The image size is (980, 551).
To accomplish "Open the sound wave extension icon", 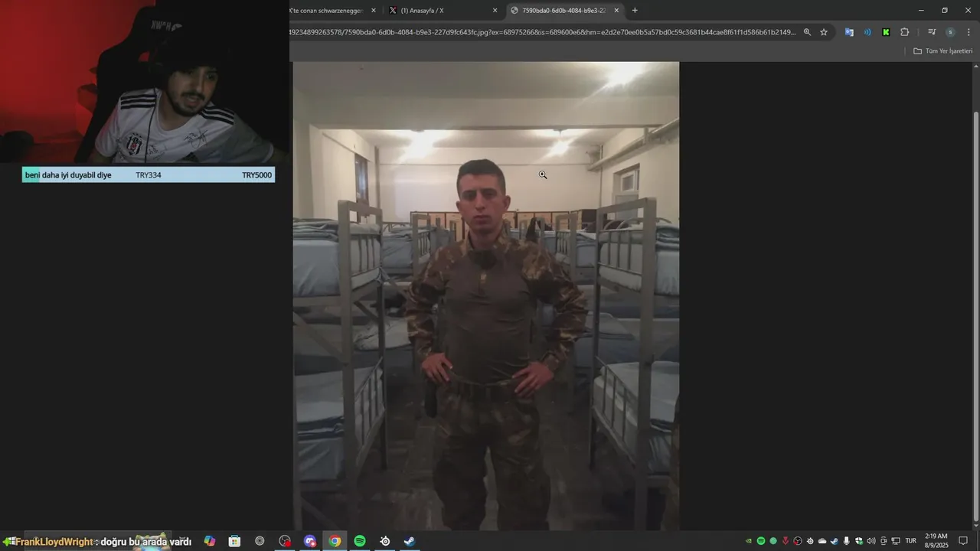I will click(867, 32).
